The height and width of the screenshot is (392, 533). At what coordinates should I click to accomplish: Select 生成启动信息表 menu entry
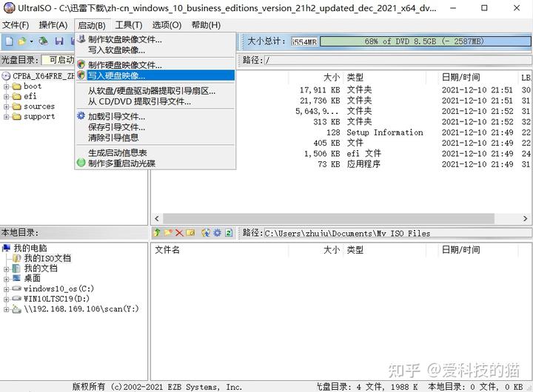tap(155, 152)
